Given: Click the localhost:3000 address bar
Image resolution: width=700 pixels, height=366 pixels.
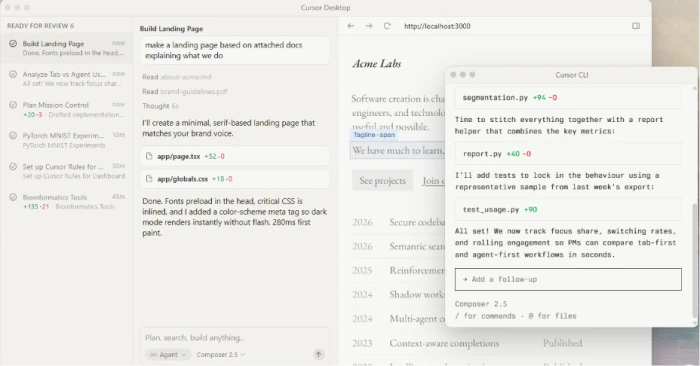Looking at the screenshot, I should point(437,26).
